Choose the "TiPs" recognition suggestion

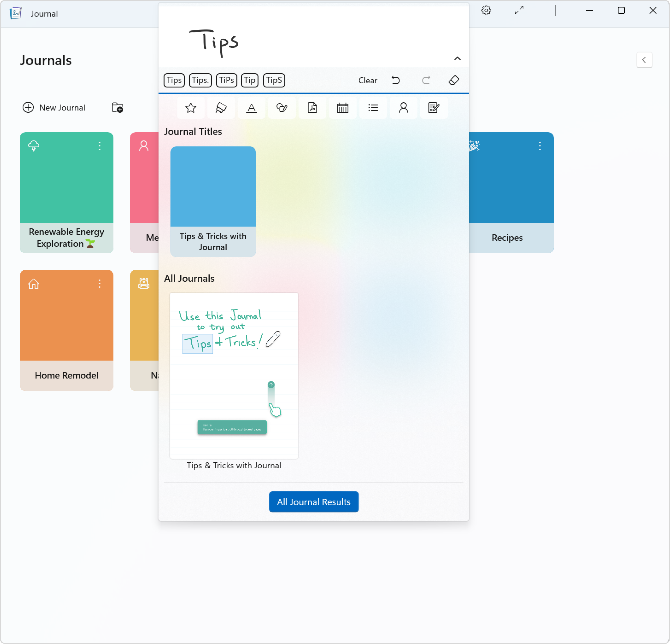(226, 80)
